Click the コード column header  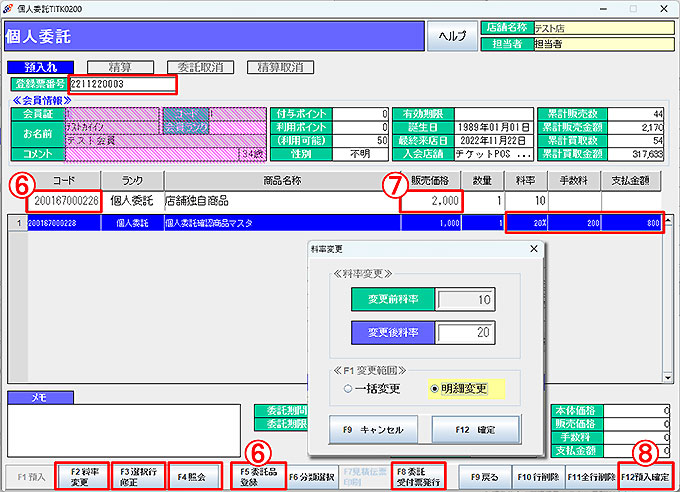pos(64,180)
